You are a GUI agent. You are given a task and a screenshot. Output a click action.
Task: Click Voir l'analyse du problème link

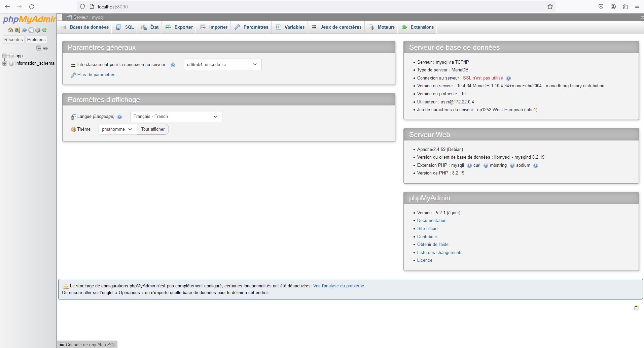click(x=338, y=286)
